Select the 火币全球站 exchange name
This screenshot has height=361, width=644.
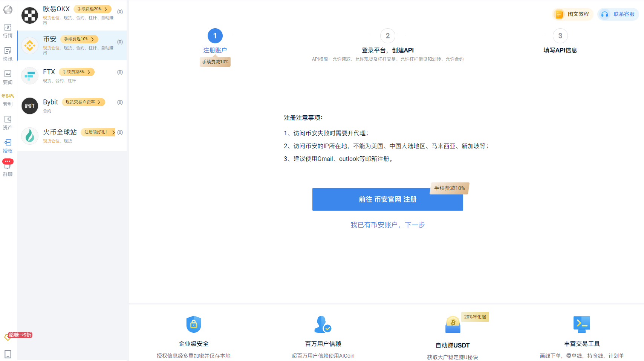point(60,132)
